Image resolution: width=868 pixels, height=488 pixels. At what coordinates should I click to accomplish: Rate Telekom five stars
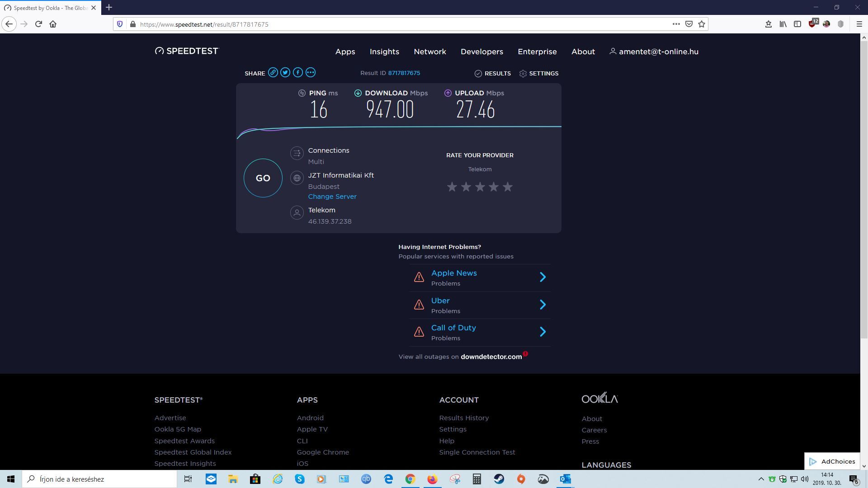[508, 187]
